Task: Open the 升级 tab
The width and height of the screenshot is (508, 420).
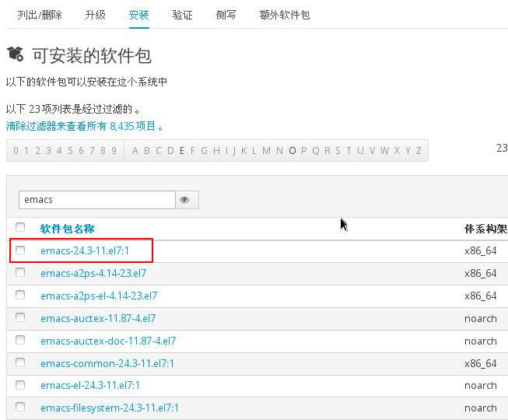Action: click(x=95, y=15)
